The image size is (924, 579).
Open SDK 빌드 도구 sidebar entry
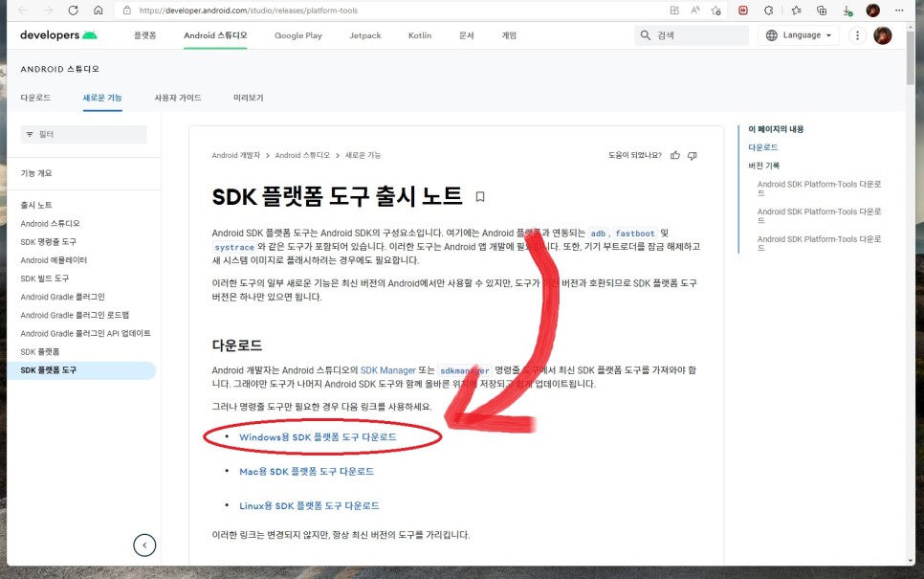tap(44, 278)
